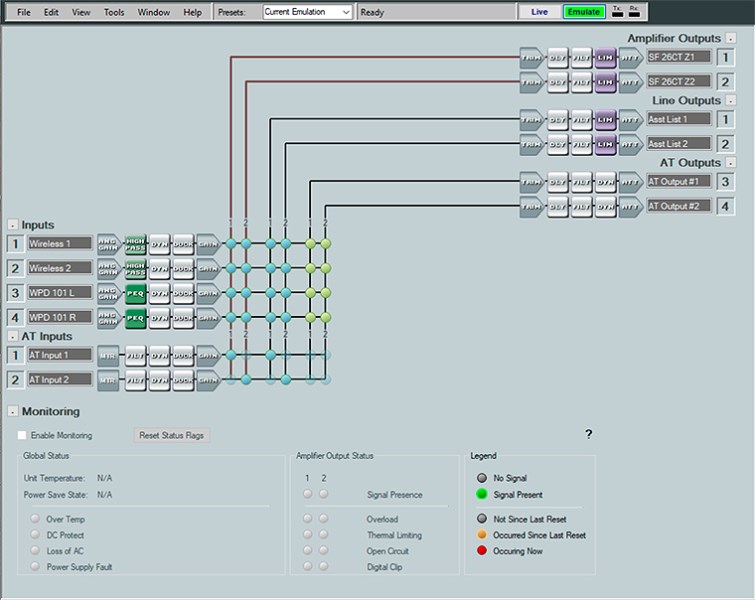
Task: Open the File menu
Action: [24, 12]
